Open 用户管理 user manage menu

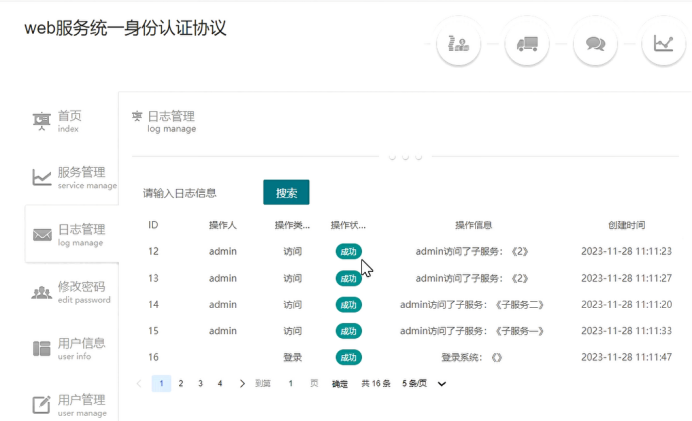[x=71, y=405]
